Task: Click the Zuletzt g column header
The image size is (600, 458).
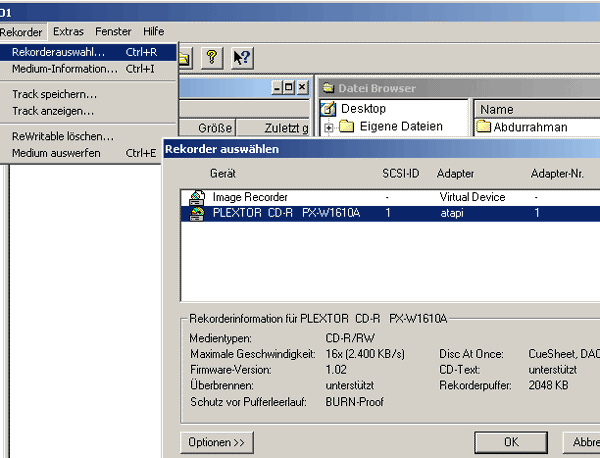Action: (x=273, y=128)
